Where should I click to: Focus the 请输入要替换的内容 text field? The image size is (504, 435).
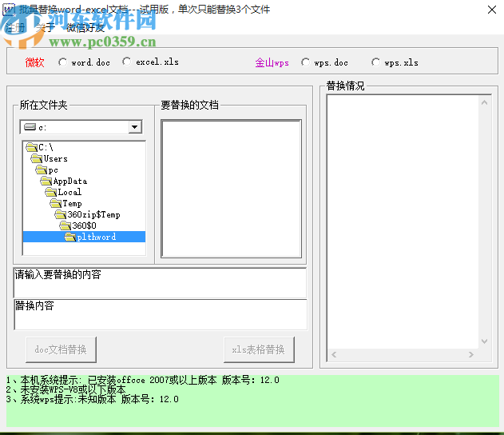coord(160,283)
